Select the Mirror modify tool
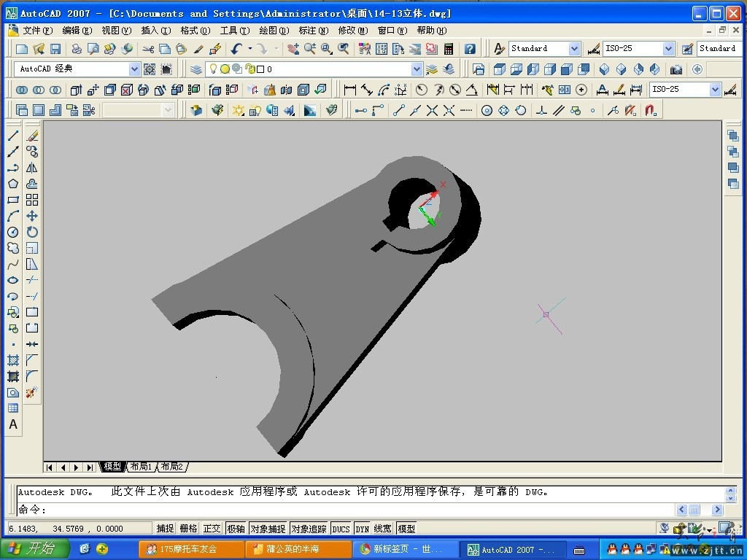747x560 pixels. pyautogui.click(x=32, y=168)
